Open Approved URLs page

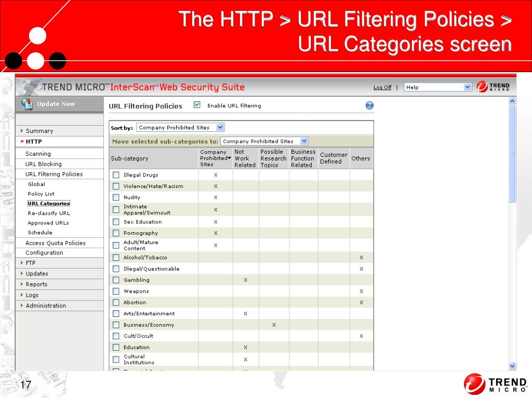click(x=48, y=223)
